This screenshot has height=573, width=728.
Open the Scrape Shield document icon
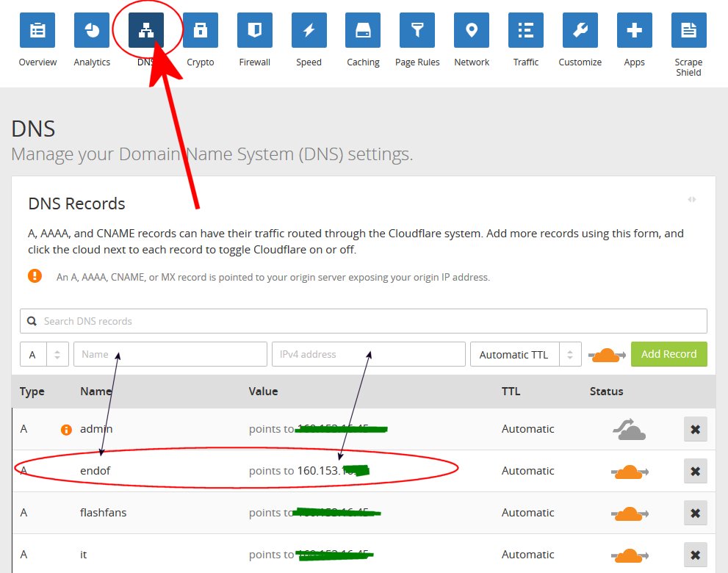pyautogui.click(x=688, y=30)
